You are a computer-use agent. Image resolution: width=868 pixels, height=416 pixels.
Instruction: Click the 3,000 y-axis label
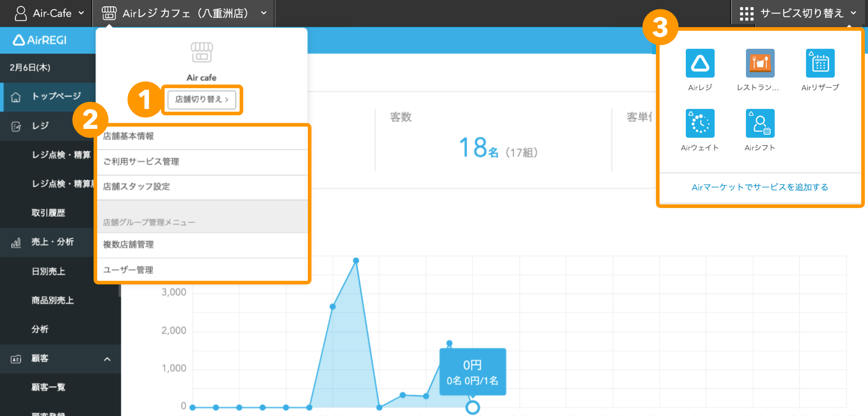(x=174, y=292)
